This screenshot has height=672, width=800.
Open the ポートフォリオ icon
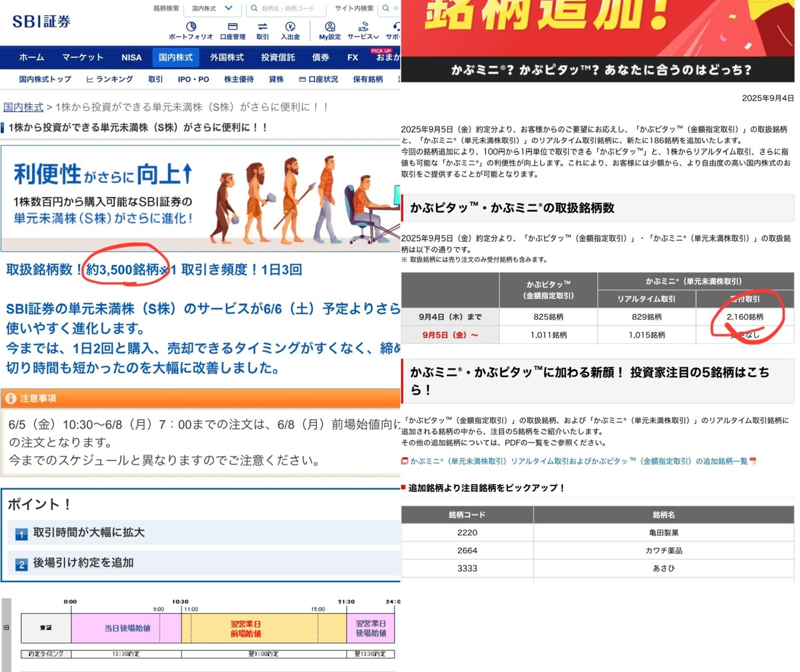190,27
